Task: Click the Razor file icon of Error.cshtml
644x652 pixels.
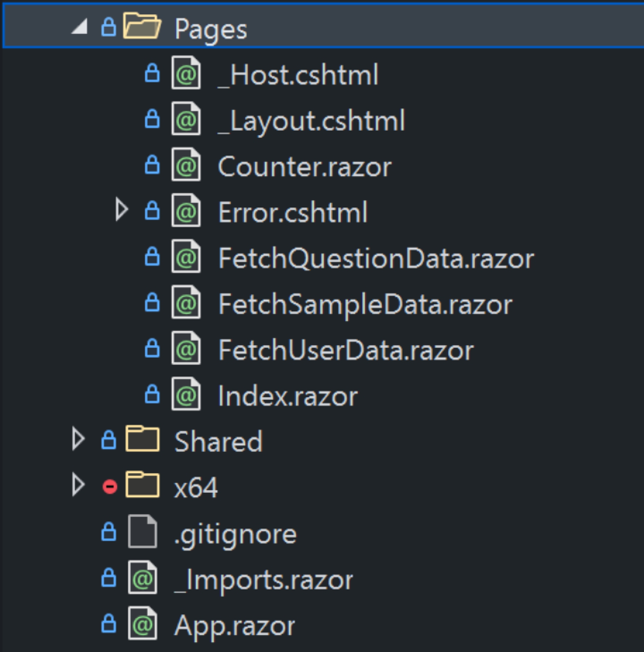Action: coord(186,211)
